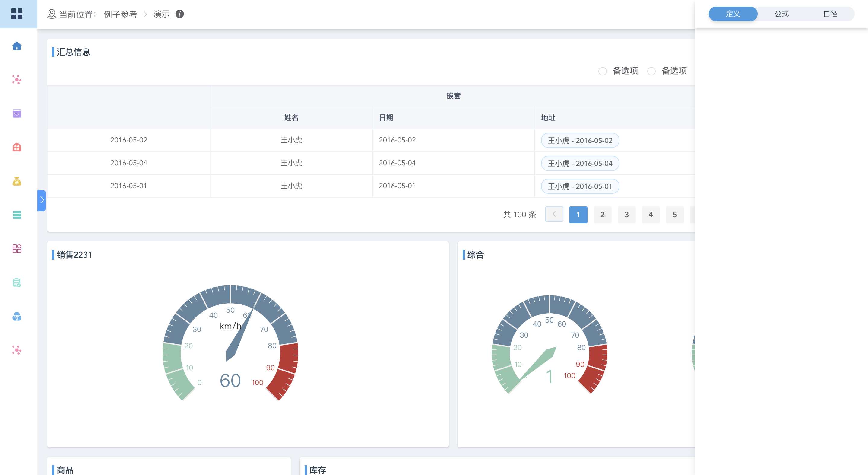Select the first 备选项 radio button
The height and width of the screenshot is (475, 868).
[603, 71]
